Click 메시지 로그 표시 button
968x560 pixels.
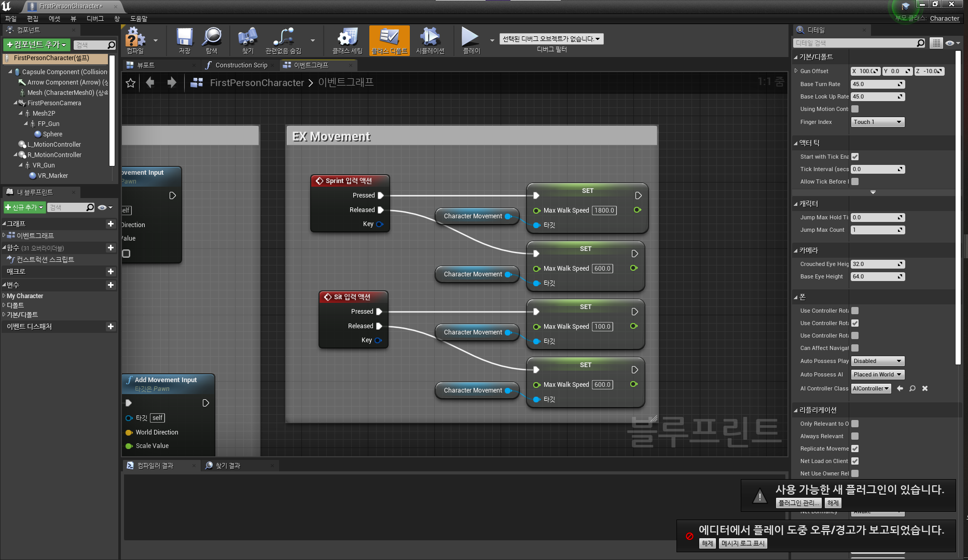coord(743,543)
